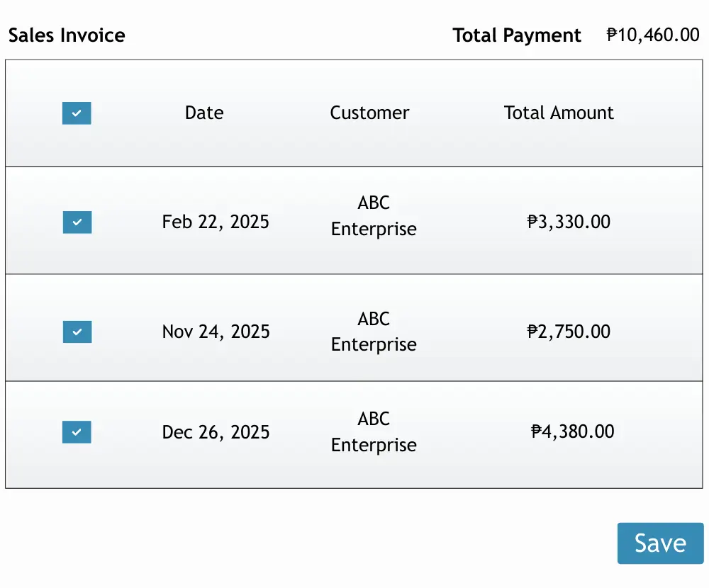Click the Total Payment label
The width and height of the screenshot is (709, 588).
[517, 35]
